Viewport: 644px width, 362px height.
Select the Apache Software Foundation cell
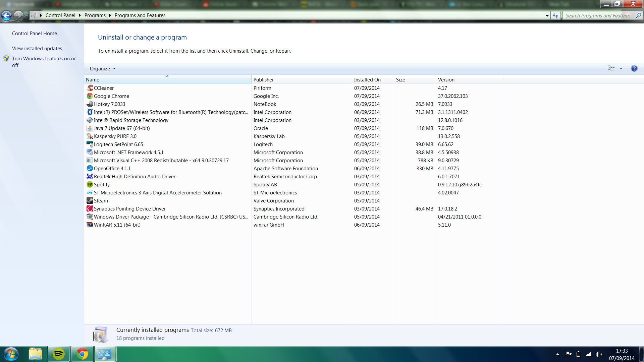pos(286,168)
